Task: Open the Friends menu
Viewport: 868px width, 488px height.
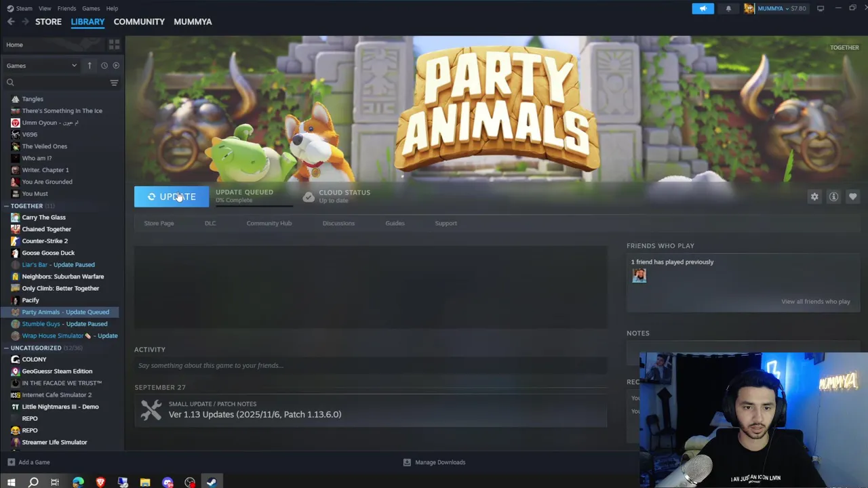Action: point(66,8)
